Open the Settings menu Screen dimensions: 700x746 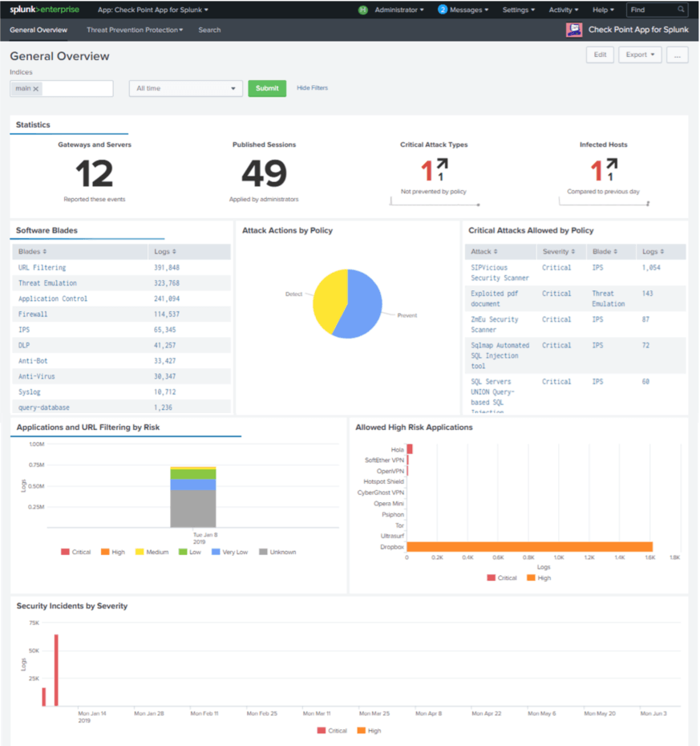coord(518,10)
